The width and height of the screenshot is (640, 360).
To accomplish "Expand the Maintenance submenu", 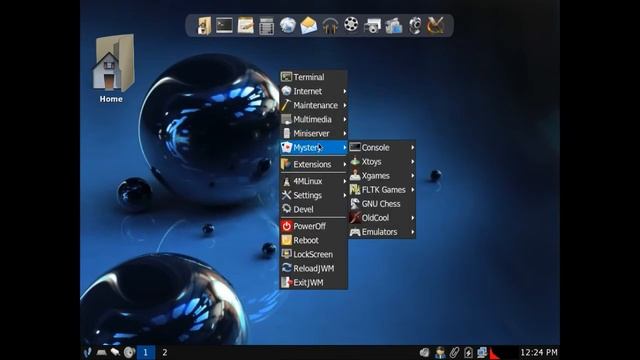I will (313, 105).
